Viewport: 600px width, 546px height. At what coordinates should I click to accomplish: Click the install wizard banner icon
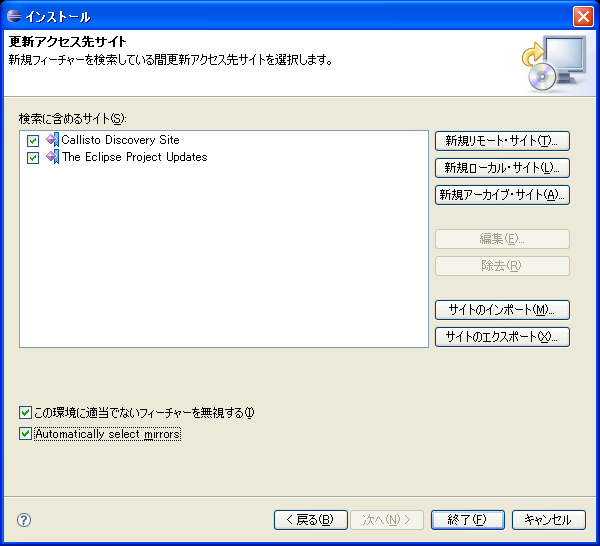553,63
